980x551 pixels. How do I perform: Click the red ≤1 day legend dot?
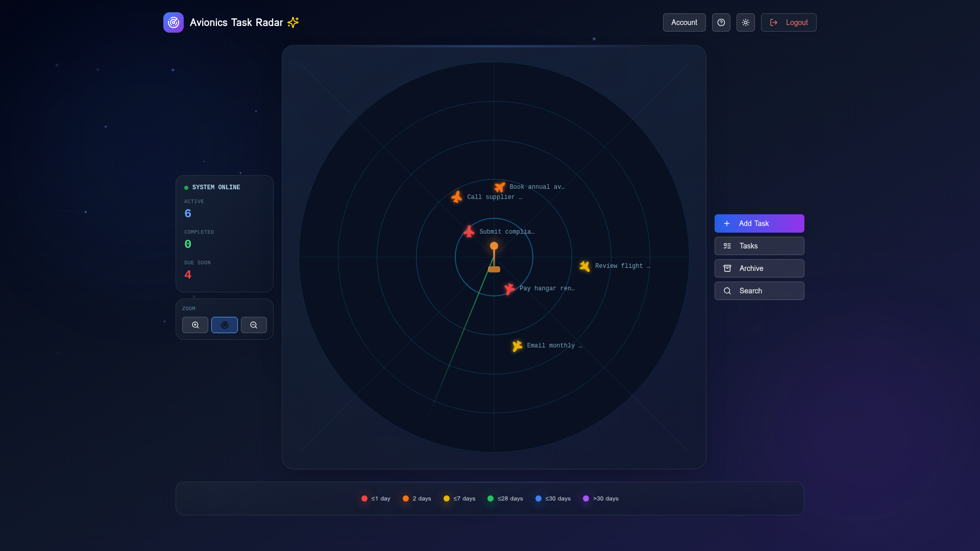[x=364, y=498]
